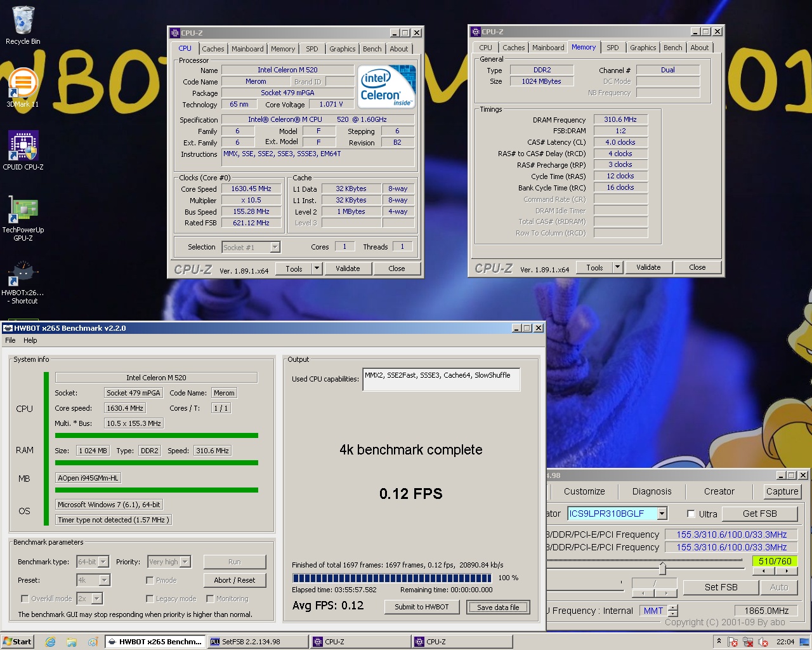Click the Get FSB button

760,514
